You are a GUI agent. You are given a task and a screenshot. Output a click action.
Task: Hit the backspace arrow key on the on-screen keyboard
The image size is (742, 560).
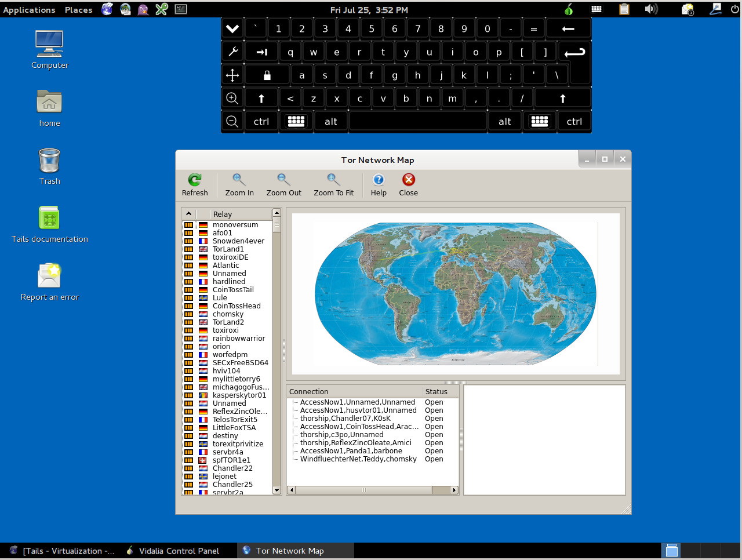click(x=568, y=28)
